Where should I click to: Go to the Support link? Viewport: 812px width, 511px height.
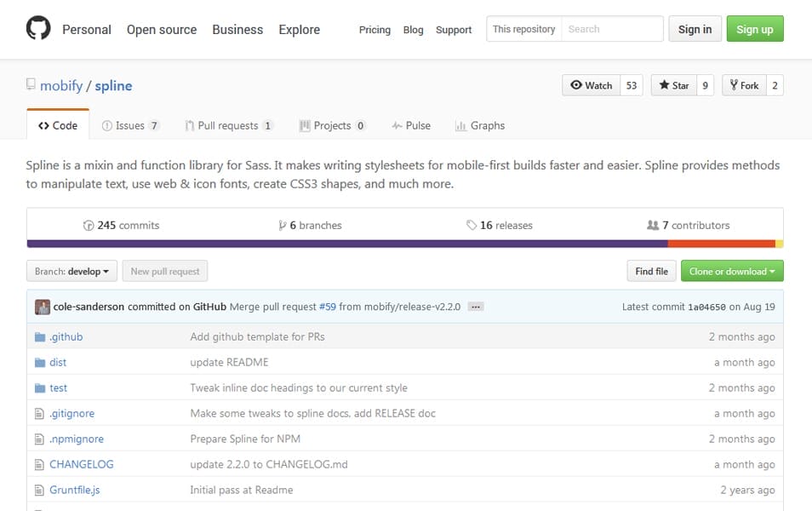click(454, 30)
